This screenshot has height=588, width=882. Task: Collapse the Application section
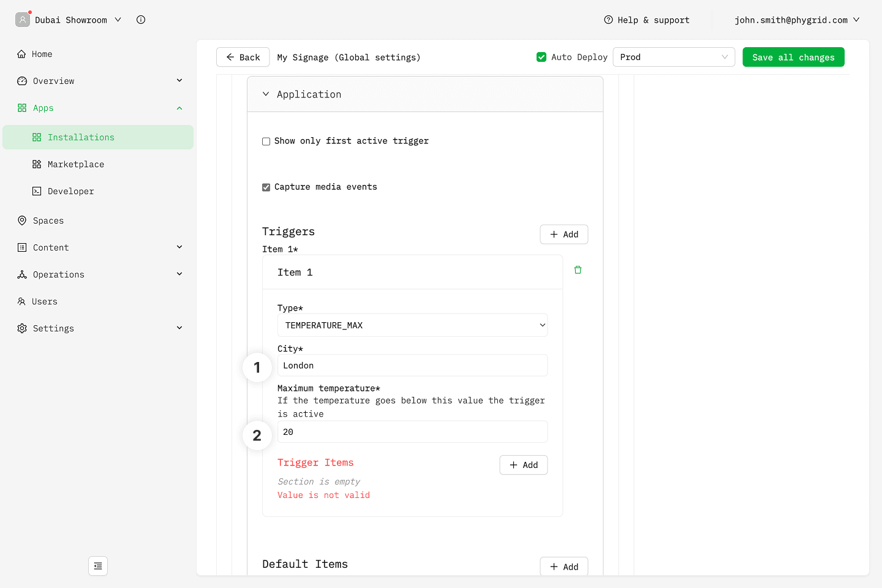[x=266, y=94]
